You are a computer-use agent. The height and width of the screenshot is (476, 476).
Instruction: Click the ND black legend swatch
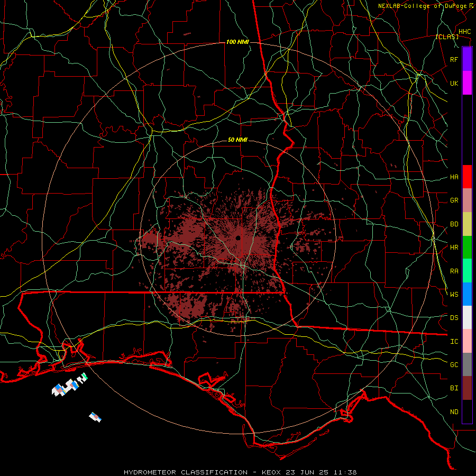[467, 411]
